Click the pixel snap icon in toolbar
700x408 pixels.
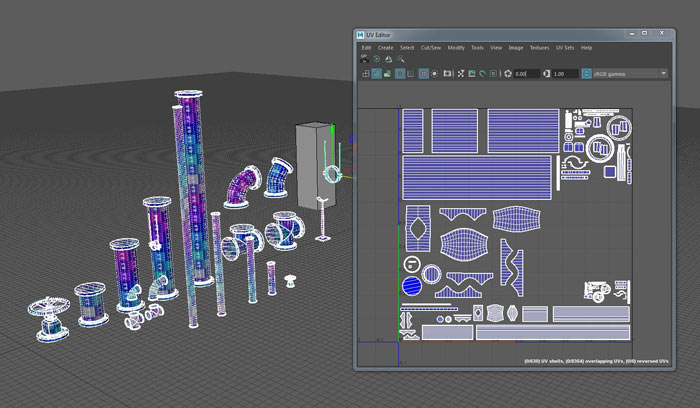click(x=436, y=74)
